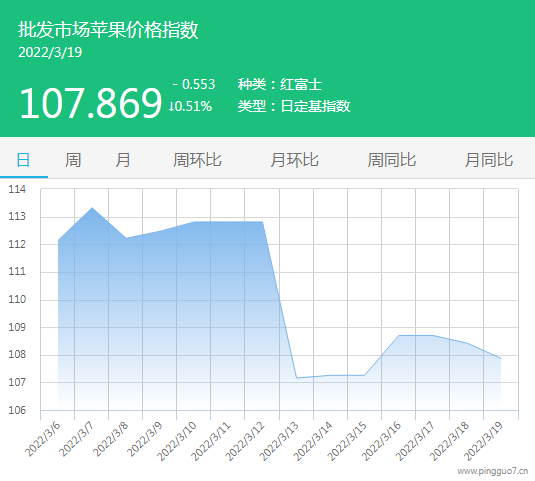Open the 周环比 tab
Image resolution: width=535 pixels, height=481 pixels.
pos(197,160)
